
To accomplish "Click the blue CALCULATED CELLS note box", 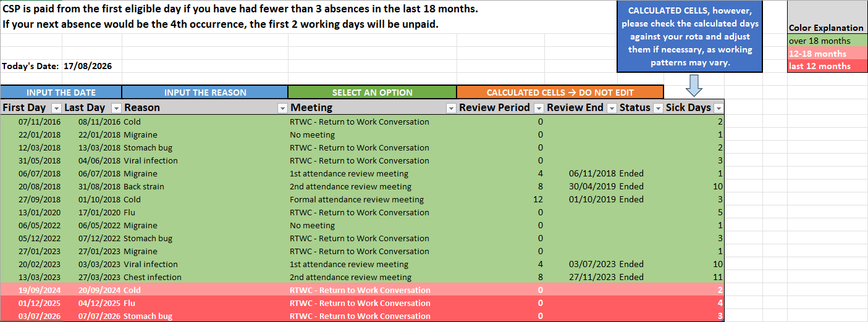I will [x=690, y=37].
